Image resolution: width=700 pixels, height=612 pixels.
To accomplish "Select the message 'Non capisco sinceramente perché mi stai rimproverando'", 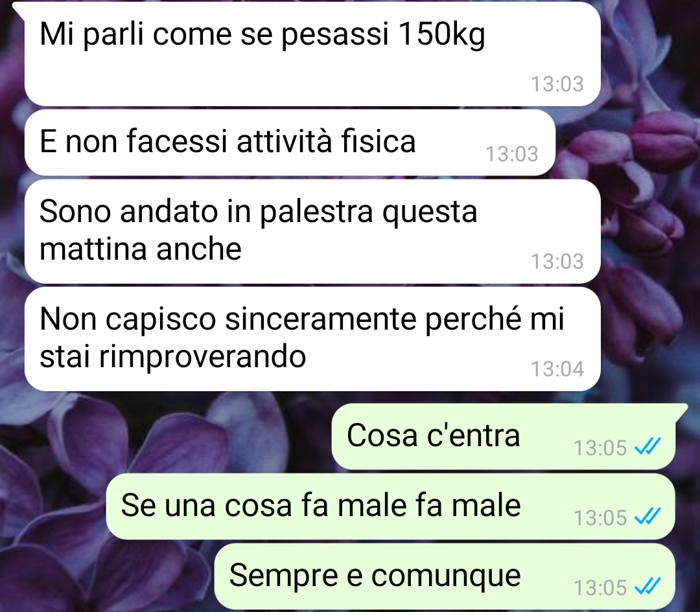I will point(312,339).
